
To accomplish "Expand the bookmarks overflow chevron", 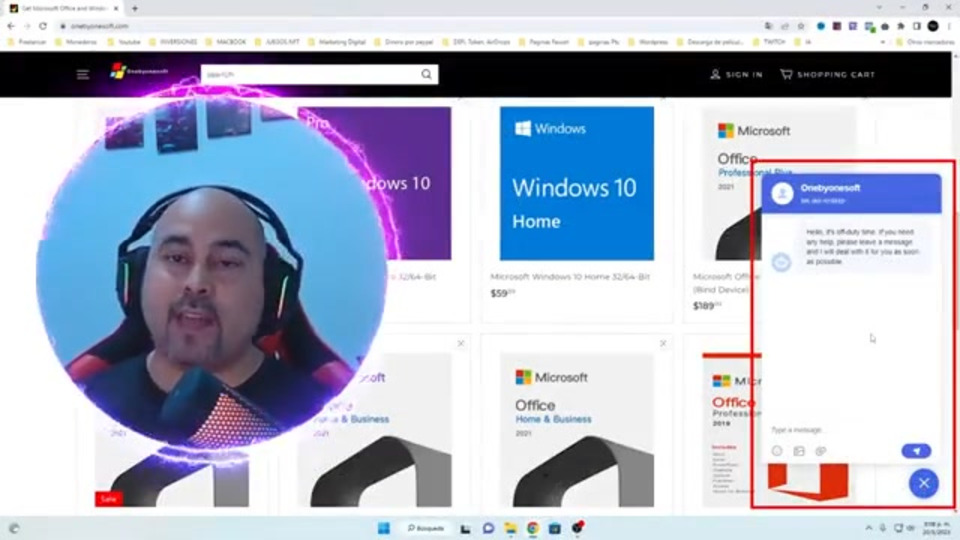I will (x=882, y=42).
